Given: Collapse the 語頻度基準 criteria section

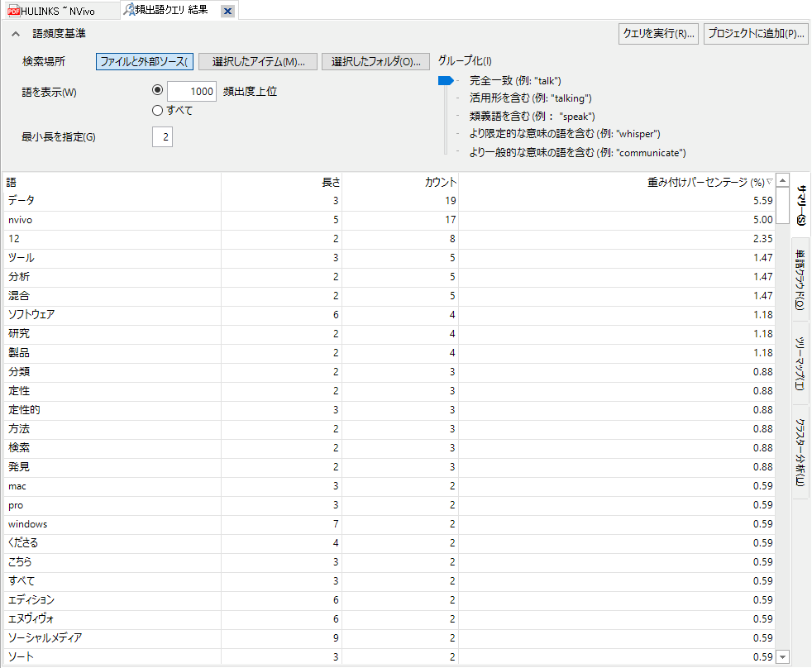Looking at the screenshot, I should pyautogui.click(x=17, y=34).
